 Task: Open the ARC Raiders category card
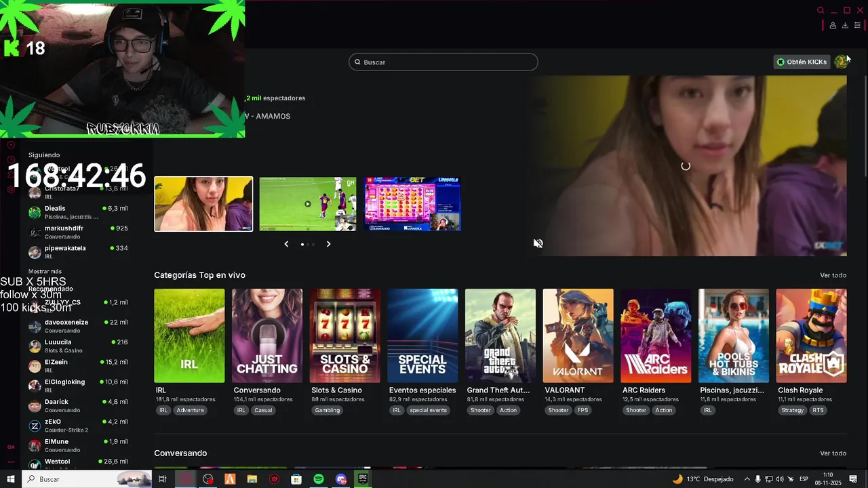coord(656,335)
